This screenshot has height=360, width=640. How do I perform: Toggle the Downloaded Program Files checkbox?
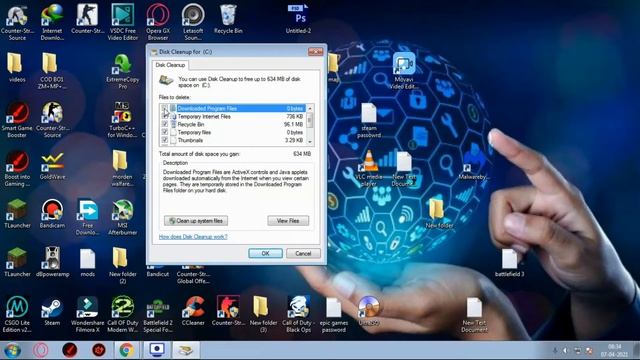point(164,108)
